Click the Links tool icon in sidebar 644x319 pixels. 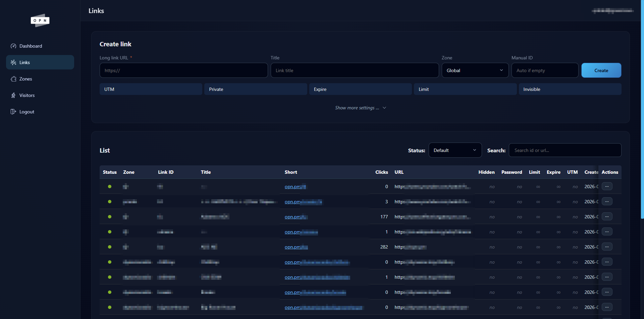[13, 62]
